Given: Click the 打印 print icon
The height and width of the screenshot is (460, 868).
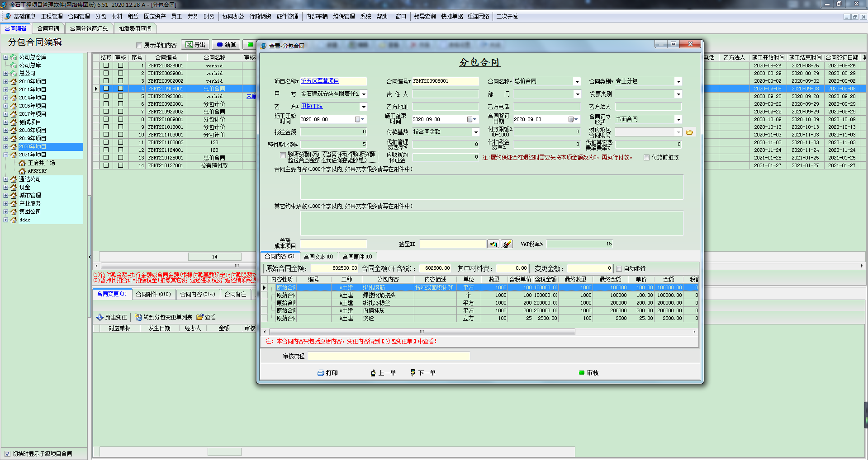Looking at the screenshot, I should click(327, 373).
